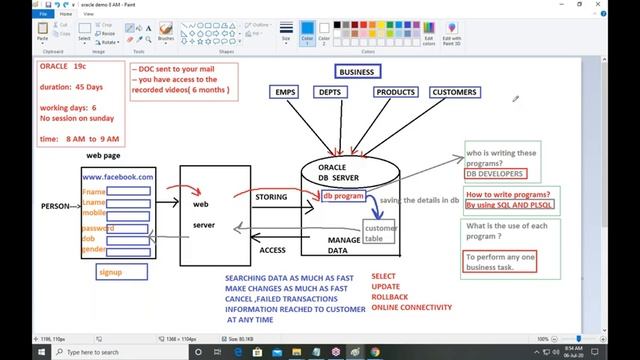Launch Microsoft Edge from the taskbar

238,352
